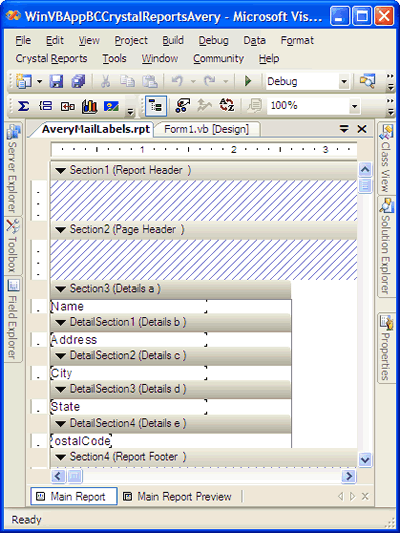
Task: Open the active files dropdown arrow by tabs
Action: tap(344, 129)
